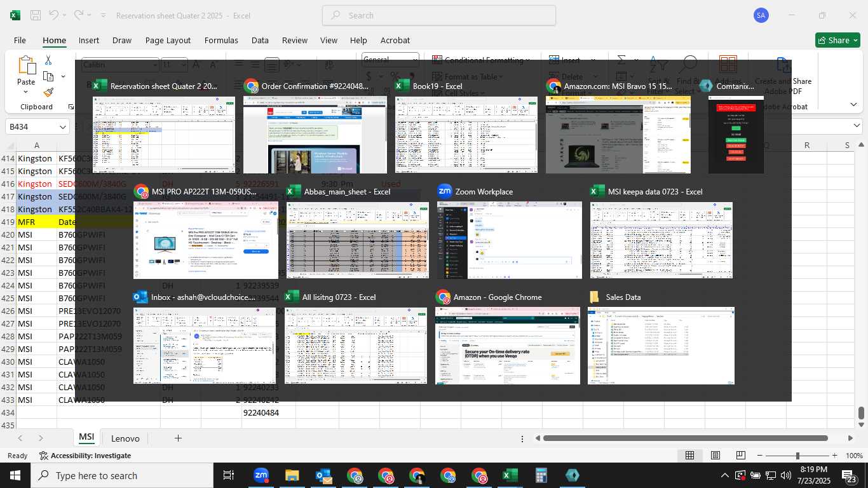The image size is (868, 488).
Task: Open Zoom from the taskbar
Action: [261, 475]
